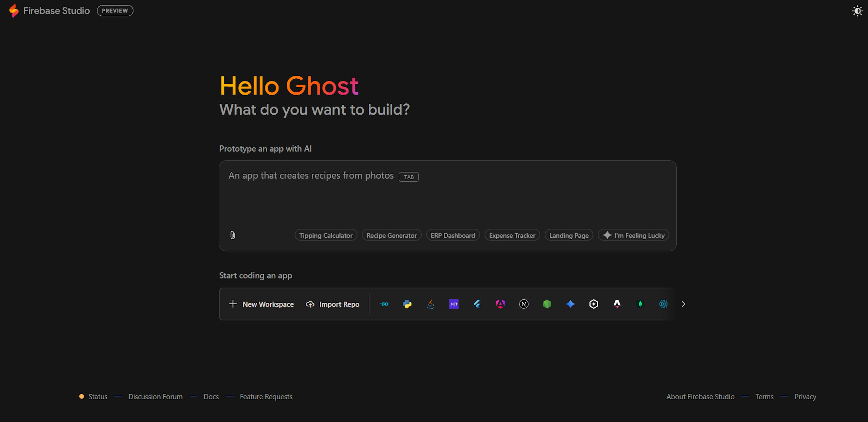Image resolution: width=868 pixels, height=422 pixels.
Task: Open the Discussion Forum link
Action: click(x=155, y=397)
